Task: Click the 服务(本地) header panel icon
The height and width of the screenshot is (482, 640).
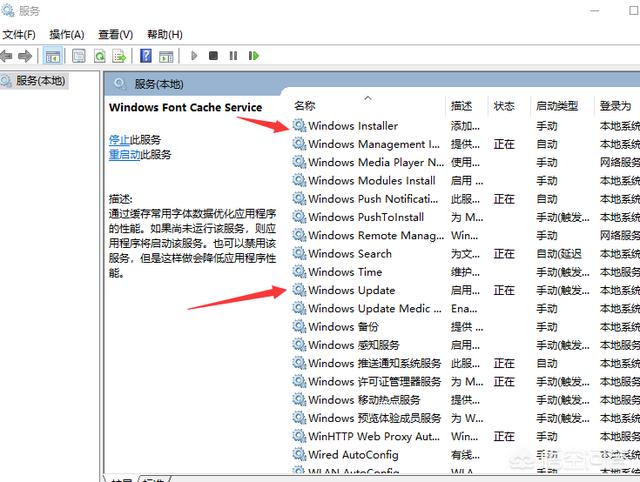Action: coord(120,84)
